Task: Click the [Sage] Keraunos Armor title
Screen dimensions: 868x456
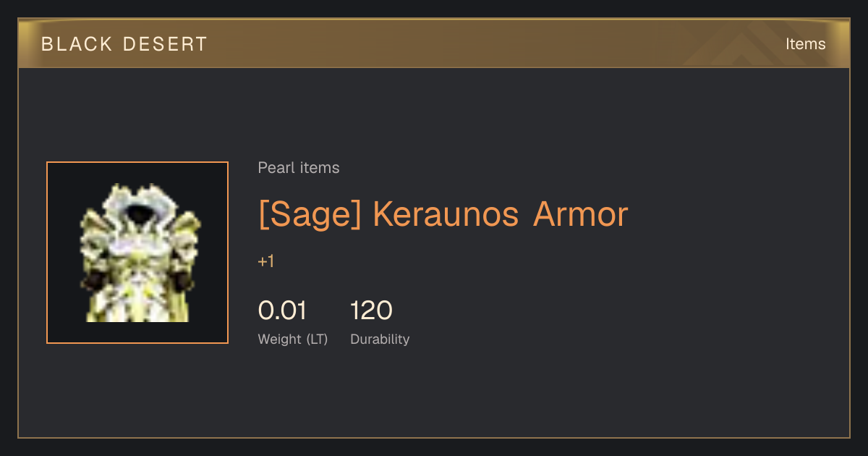Action: pyautogui.click(x=443, y=214)
